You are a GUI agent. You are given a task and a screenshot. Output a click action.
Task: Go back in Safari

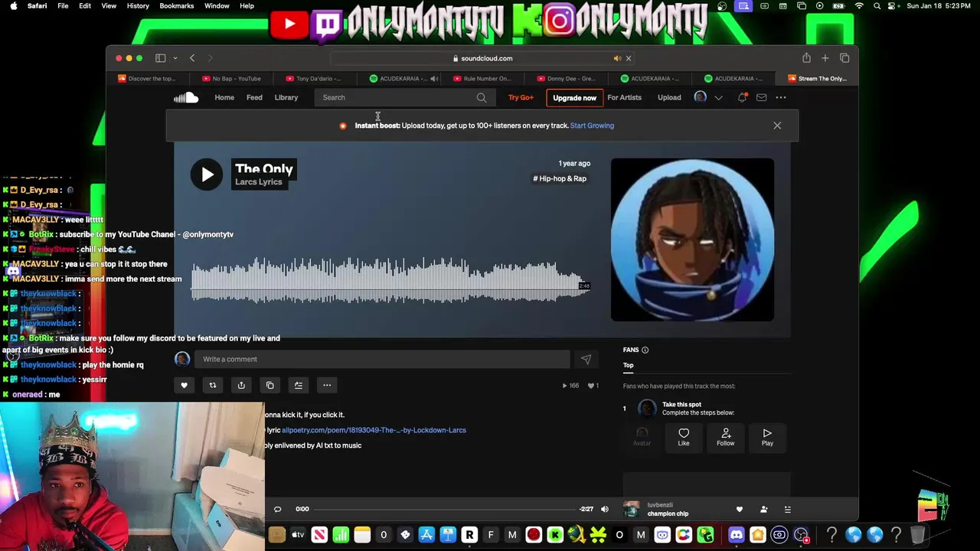(192, 58)
